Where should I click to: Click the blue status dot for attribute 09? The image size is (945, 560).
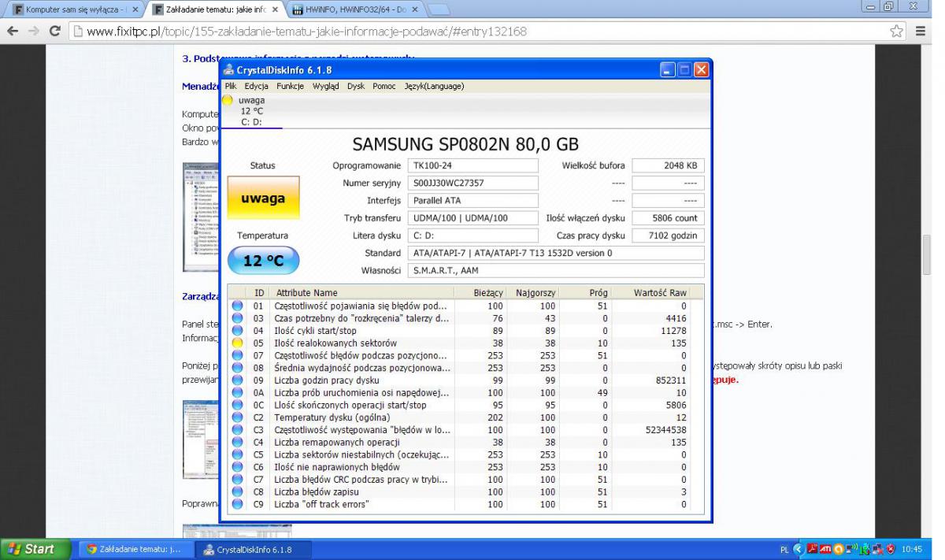click(x=236, y=380)
